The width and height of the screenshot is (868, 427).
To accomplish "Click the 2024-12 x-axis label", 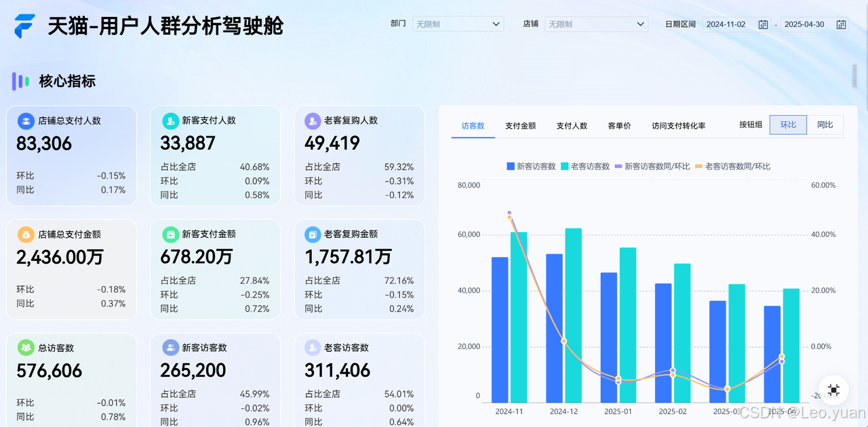I will point(564,411).
